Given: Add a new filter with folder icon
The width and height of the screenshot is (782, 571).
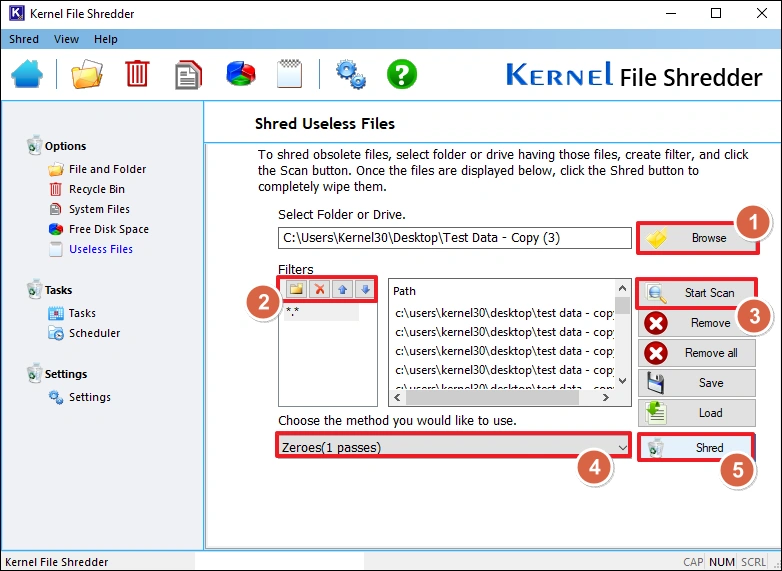Looking at the screenshot, I should point(297,289).
